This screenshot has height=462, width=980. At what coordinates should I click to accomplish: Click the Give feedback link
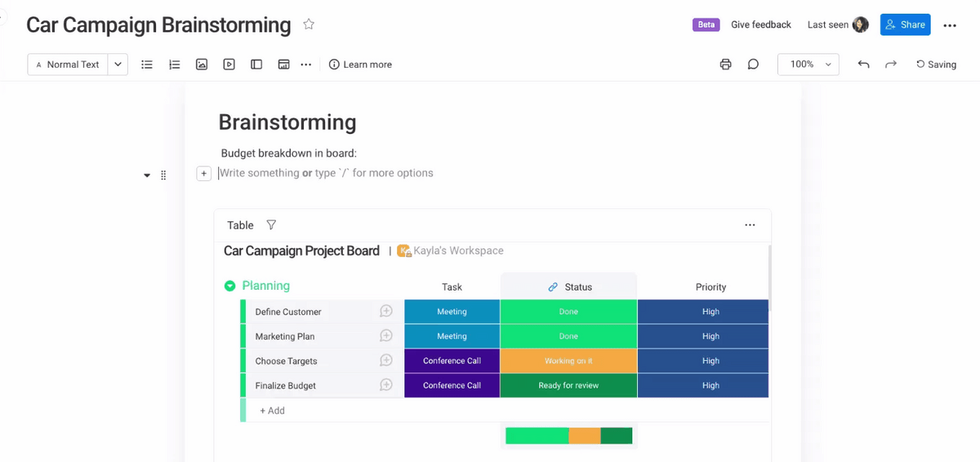760,24
